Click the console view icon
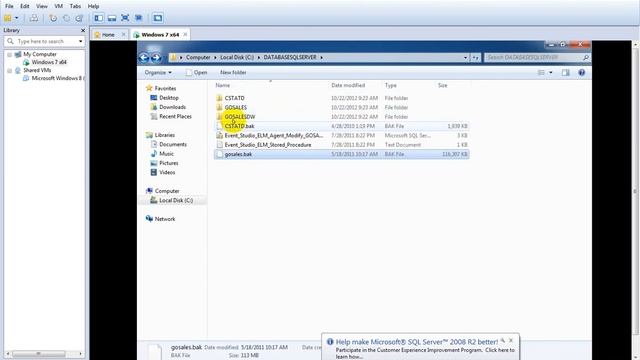This screenshot has width=640, height=360. coord(158,18)
